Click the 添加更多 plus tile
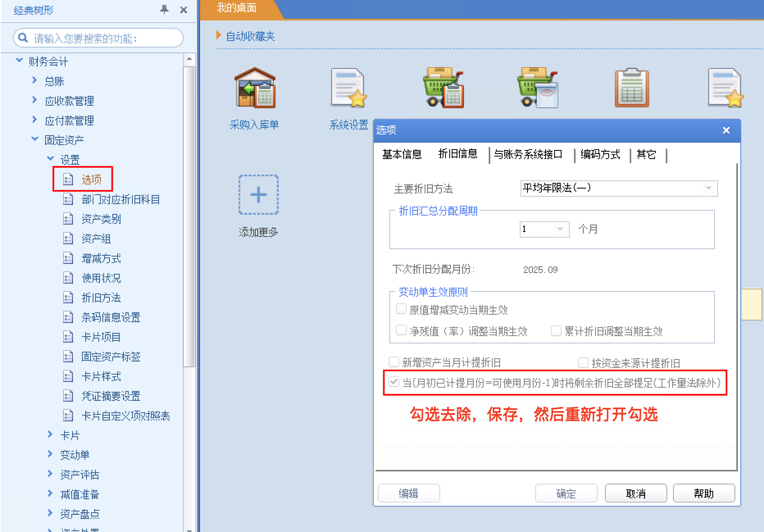This screenshot has height=532, width=764. [x=259, y=195]
